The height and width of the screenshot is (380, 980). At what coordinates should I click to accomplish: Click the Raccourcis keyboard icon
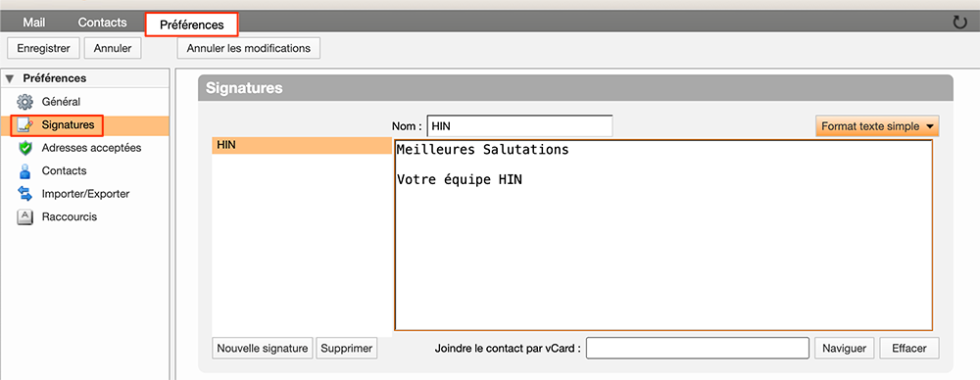[24, 216]
